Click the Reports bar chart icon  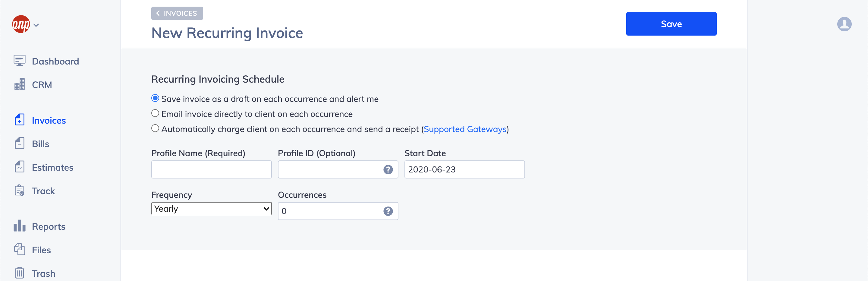click(x=20, y=226)
